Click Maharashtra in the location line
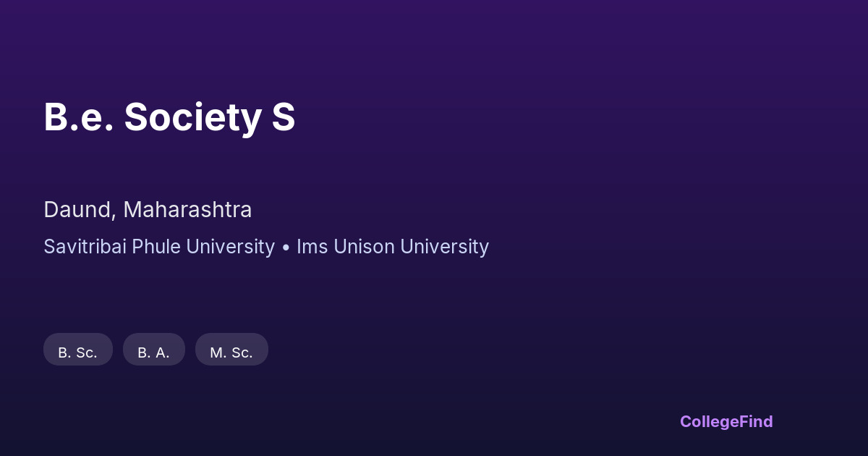The image size is (868, 456). [x=187, y=210]
